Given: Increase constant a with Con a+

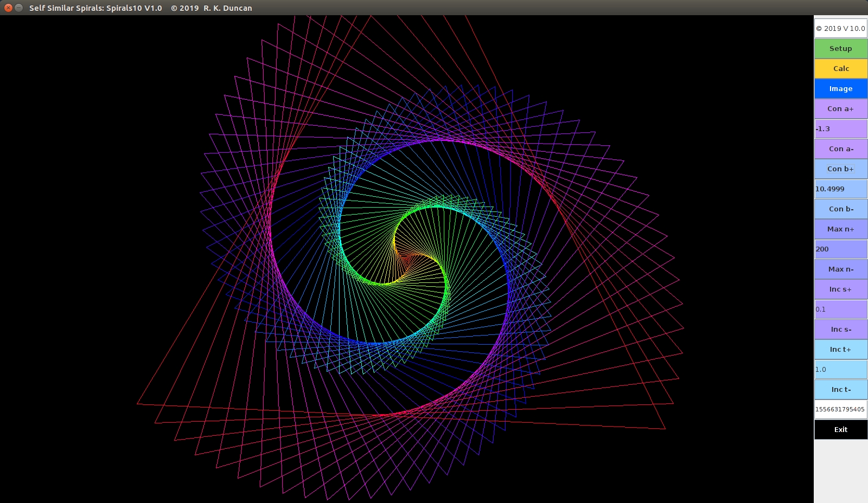Looking at the screenshot, I should tap(840, 108).
